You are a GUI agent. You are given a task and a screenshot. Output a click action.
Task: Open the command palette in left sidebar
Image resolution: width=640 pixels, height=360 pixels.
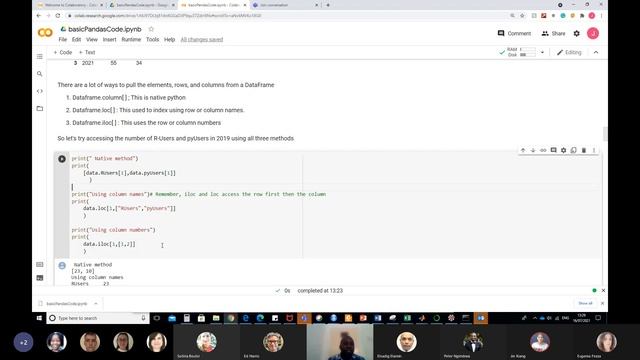click(40, 264)
